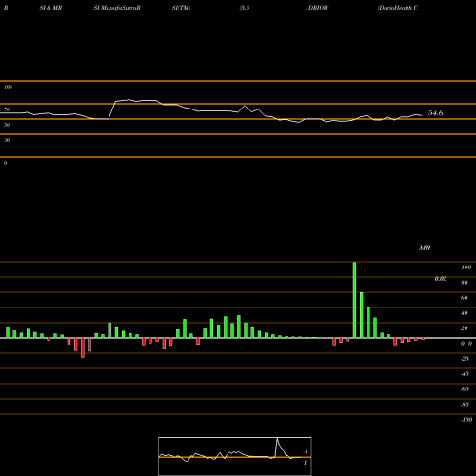Open the mini overview chart thumbnail
The image size is (476, 476).
point(235,456)
